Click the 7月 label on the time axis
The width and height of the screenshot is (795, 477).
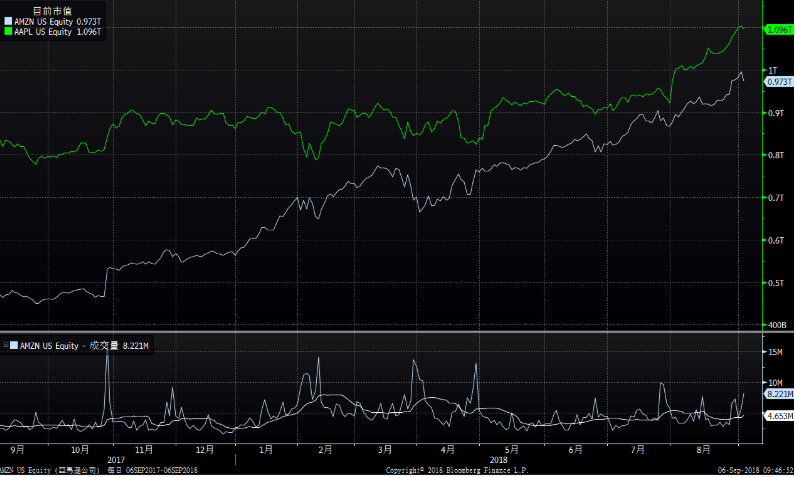(x=638, y=450)
